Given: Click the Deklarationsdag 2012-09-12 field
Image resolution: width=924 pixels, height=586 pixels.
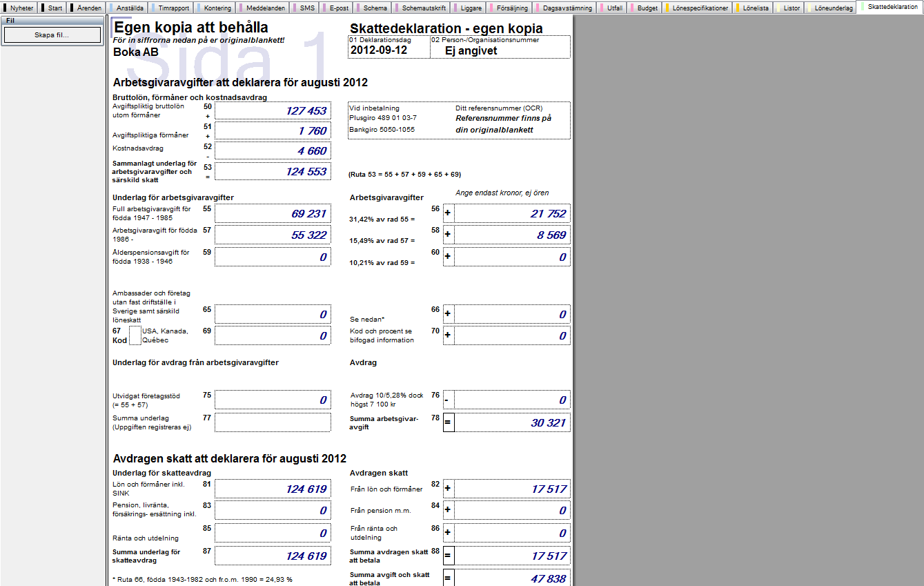Looking at the screenshot, I should point(389,46).
